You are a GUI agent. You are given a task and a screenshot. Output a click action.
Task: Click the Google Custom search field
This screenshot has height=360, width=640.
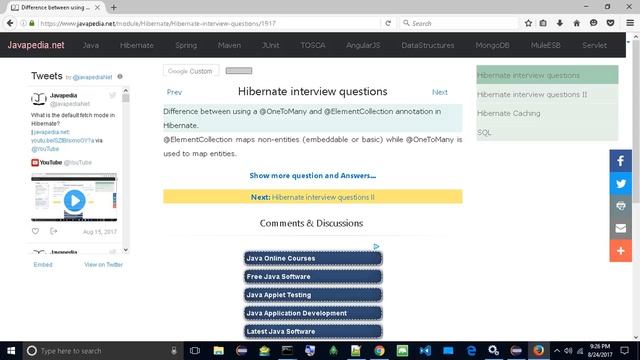pyautogui.click(x=191, y=71)
